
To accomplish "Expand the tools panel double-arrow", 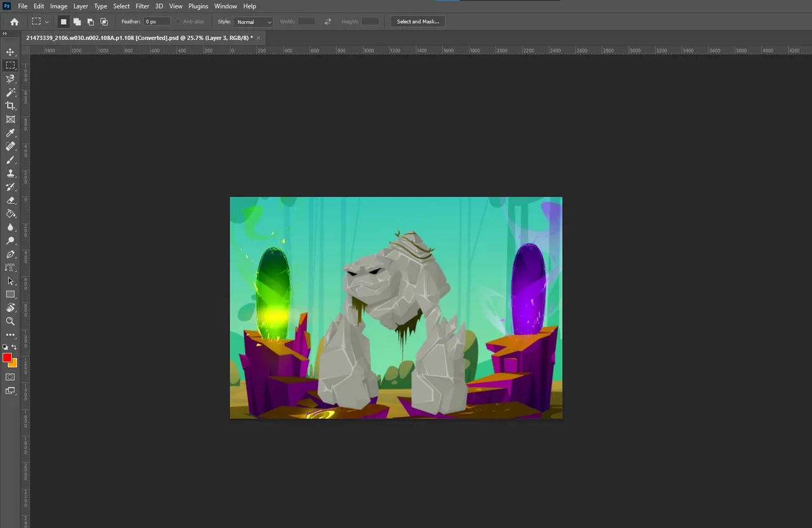I will (5, 34).
